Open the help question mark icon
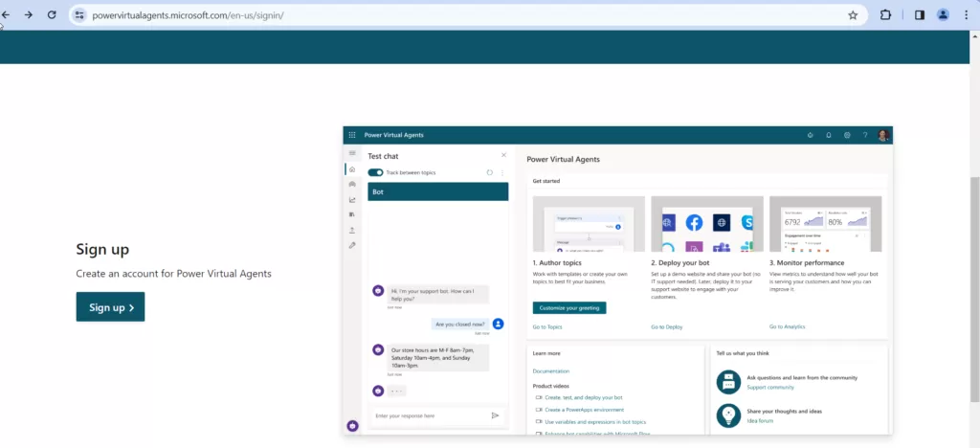This screenshot has width=980, height=448. pyautogui.click(x=864, y=135)
